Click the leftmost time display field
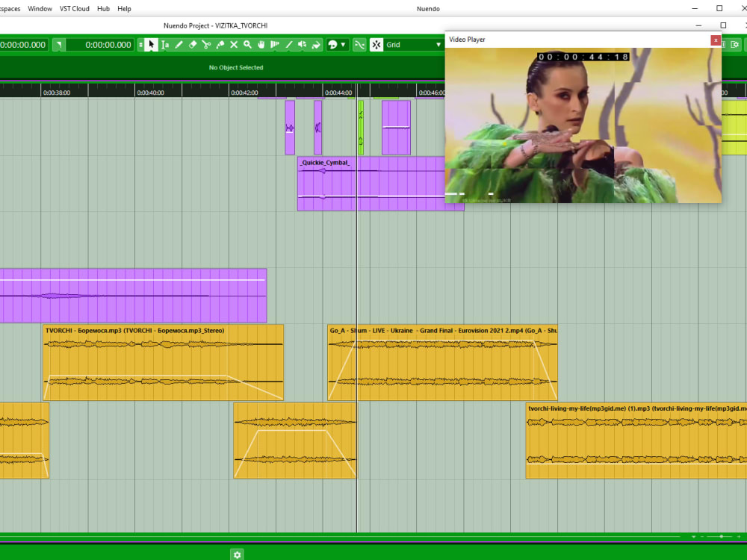The image size is (747, 560). pos(23,45)
